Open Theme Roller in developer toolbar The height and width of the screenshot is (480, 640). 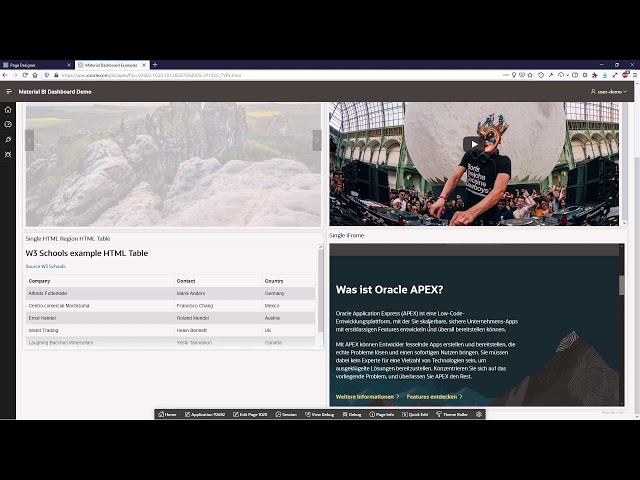click(452, 414)
